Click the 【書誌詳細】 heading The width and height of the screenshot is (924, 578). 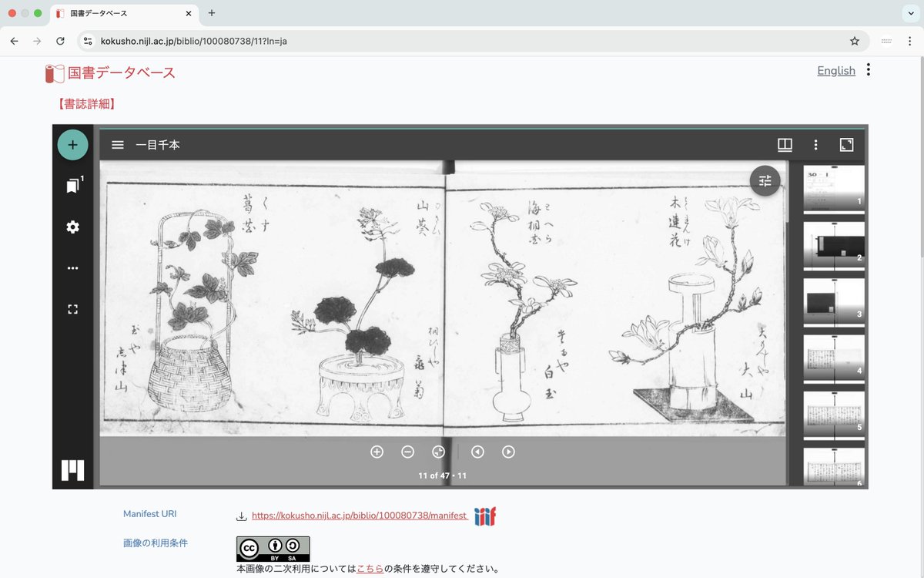coord(86,104)
